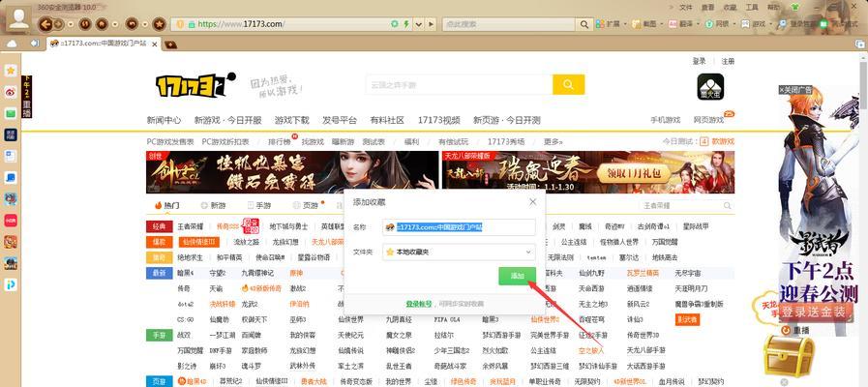Click the 翻译 translate tool

click(x=680, y=24)
